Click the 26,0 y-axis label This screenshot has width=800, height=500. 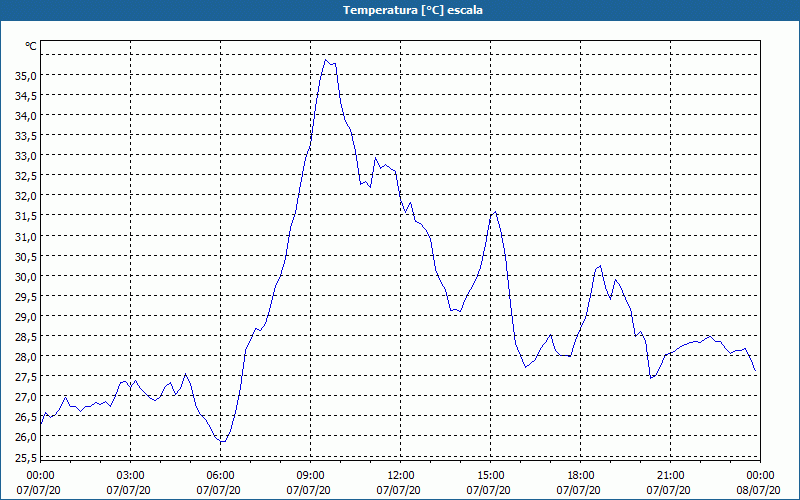coord(26,437)
